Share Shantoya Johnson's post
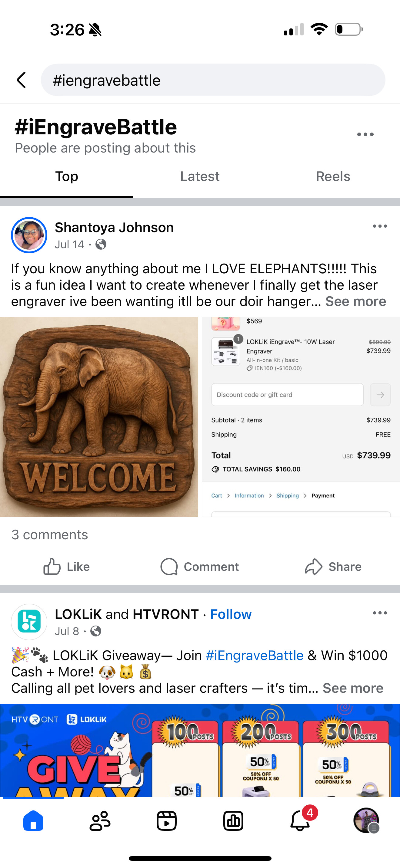The image size is (400, 868). (x=333, y=567)
